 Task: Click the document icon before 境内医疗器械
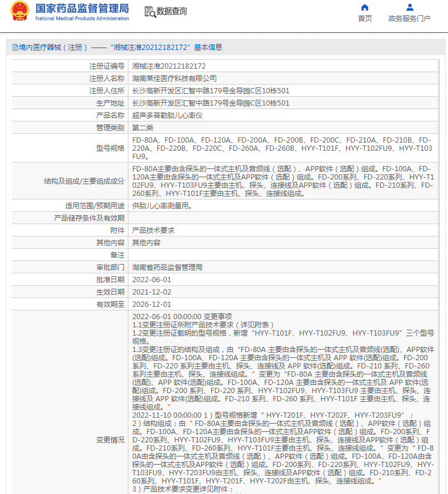pyautogui.click(x=15, y=48)
